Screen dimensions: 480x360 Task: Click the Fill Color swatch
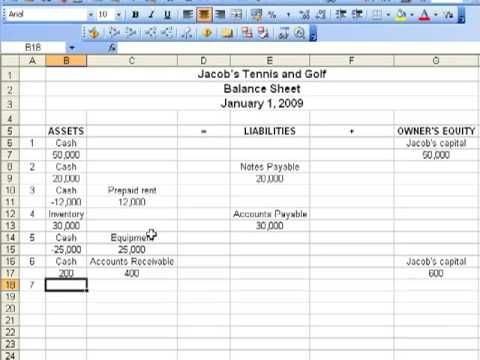coord(402,14)
